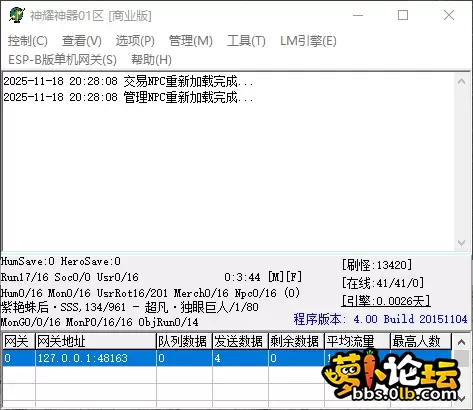Open the 选项(P) menu

[x=135, y=41]
